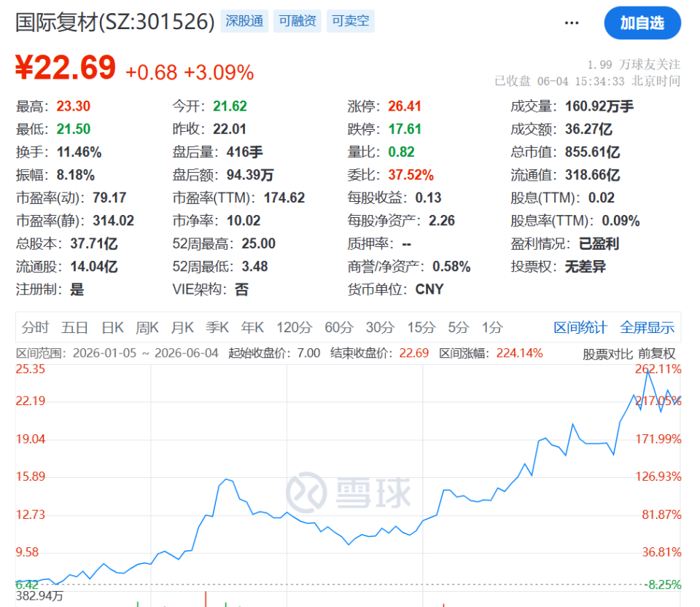
Task: Click the change value +0.68 +3.09%
Action: 190,73
